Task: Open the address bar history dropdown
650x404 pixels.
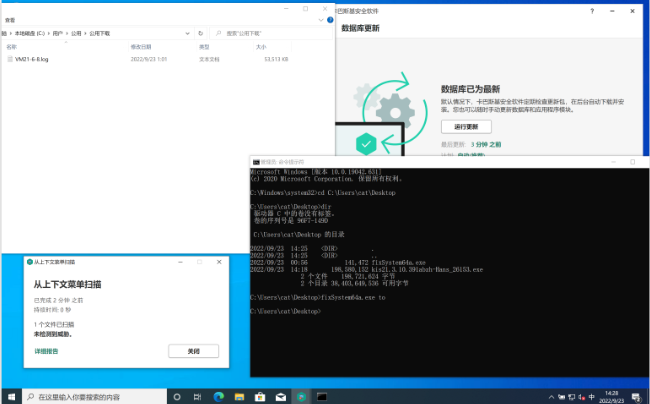Action: (187, 33)
